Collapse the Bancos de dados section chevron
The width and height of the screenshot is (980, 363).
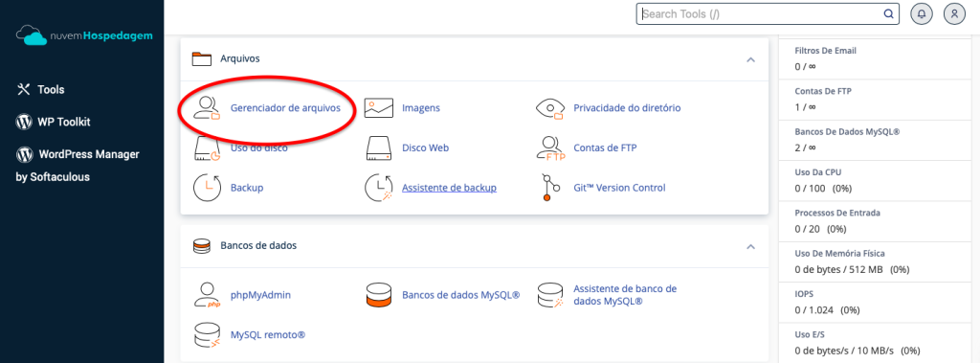750,246
